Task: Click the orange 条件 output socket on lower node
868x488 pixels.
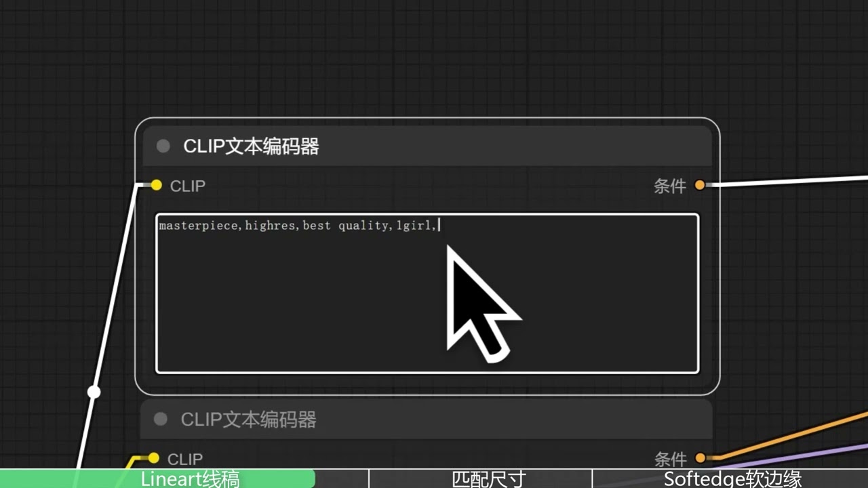Action: [x=701, y=458]
